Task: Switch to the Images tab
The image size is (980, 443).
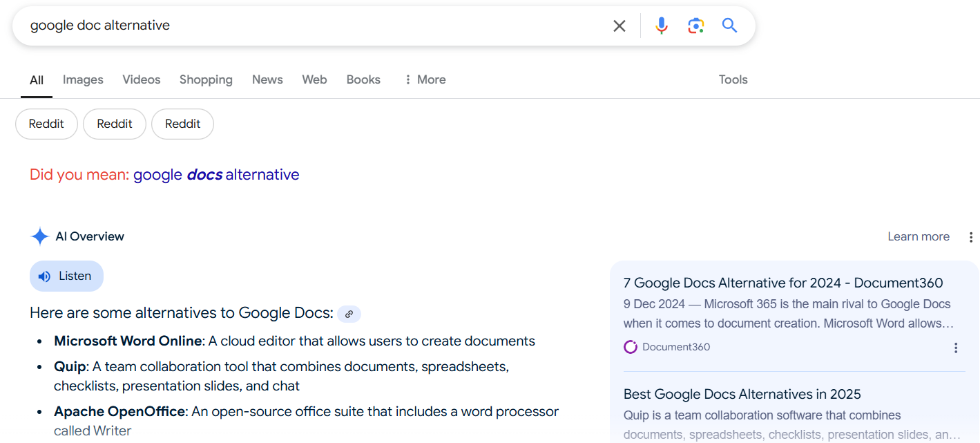Action: click(x=83, y=79)
